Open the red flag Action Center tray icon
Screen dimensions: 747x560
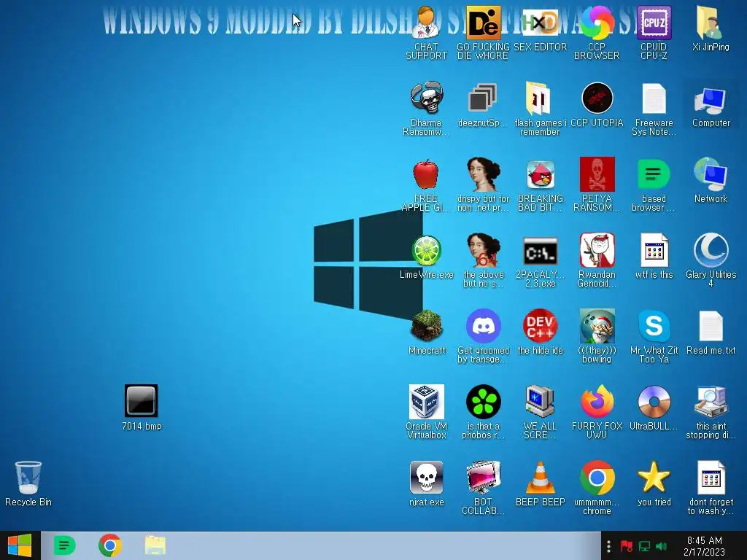click(x=627, y=546)
